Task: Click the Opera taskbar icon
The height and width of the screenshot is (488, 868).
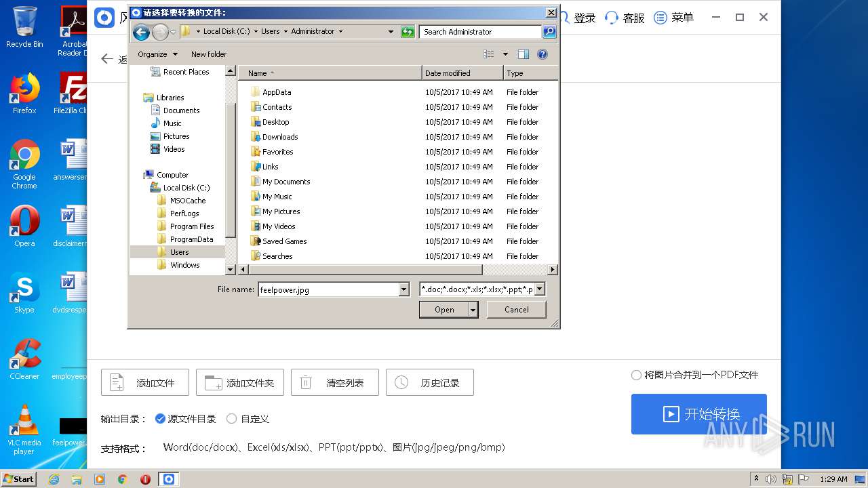Action: pos(145,479)
